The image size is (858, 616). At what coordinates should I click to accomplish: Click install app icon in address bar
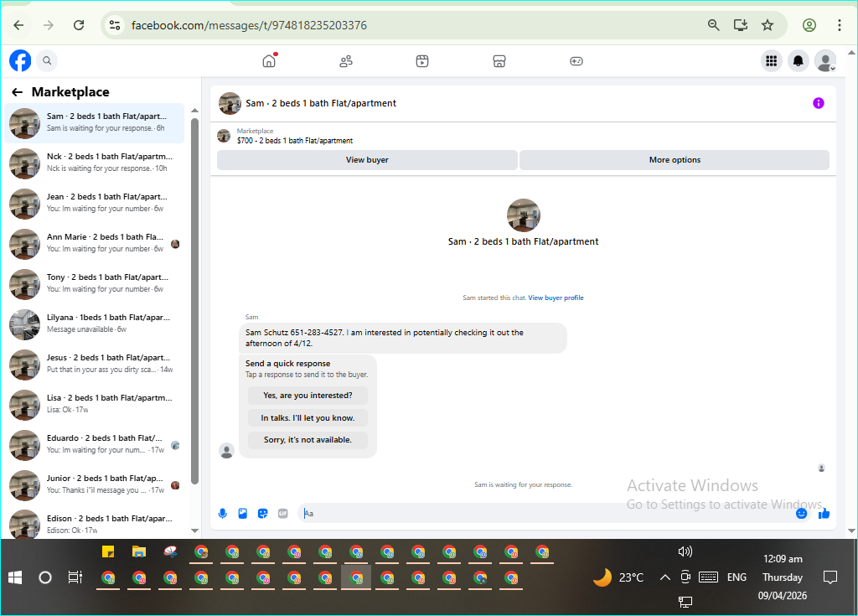point(741,25)
